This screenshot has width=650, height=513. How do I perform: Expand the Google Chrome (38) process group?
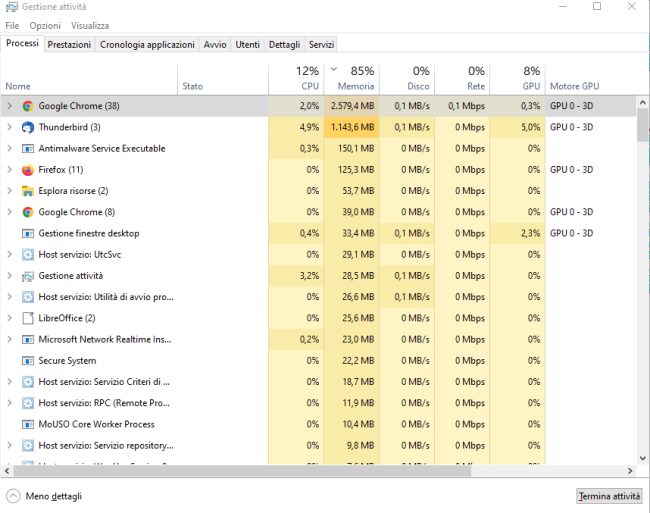tap(10, 106)
